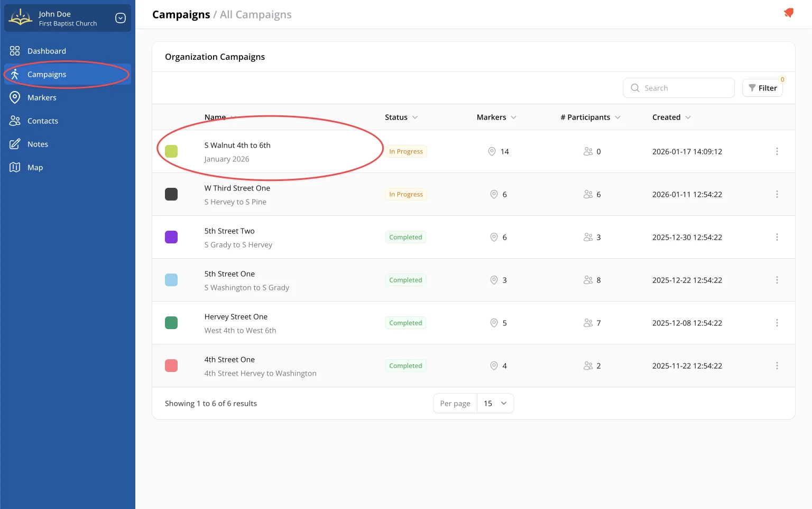Sort by the Created column header

click(671, 117)
